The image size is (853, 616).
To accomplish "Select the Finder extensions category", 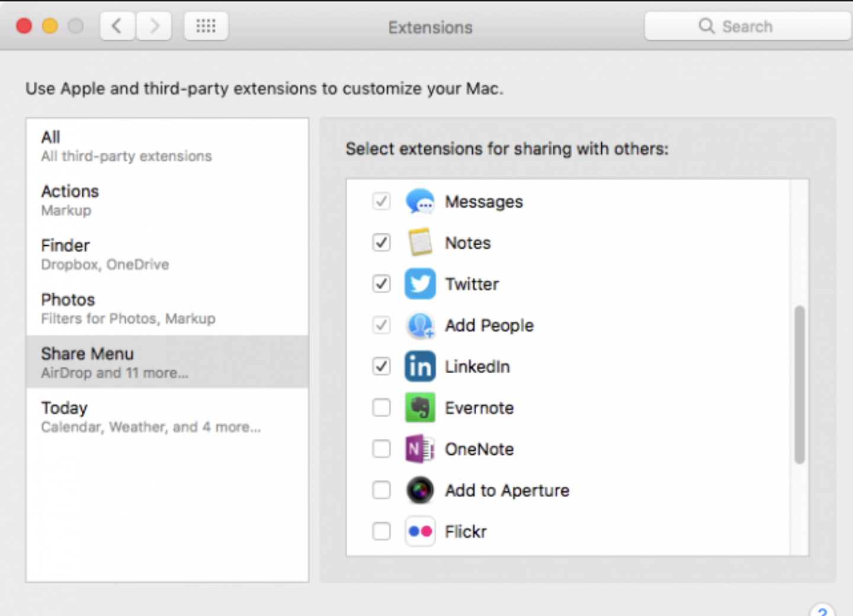I will 167,254.
